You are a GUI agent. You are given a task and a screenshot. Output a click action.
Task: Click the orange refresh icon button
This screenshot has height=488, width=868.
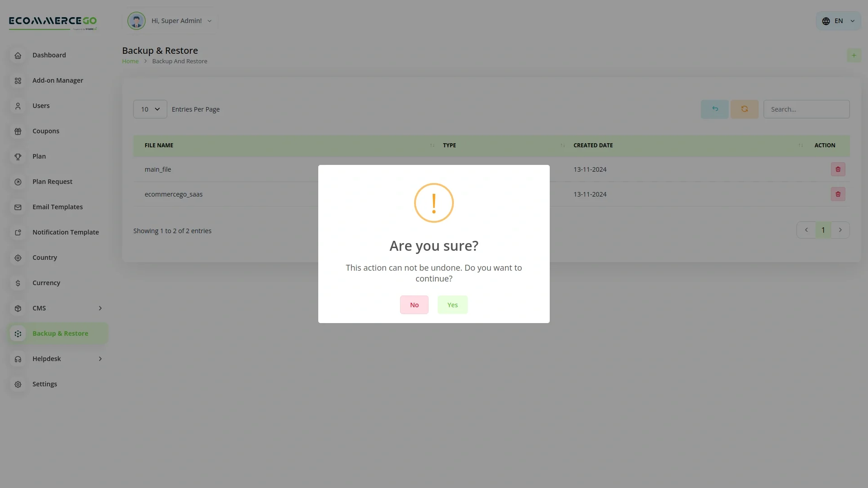pyautogui.click(x=744, y=109)
